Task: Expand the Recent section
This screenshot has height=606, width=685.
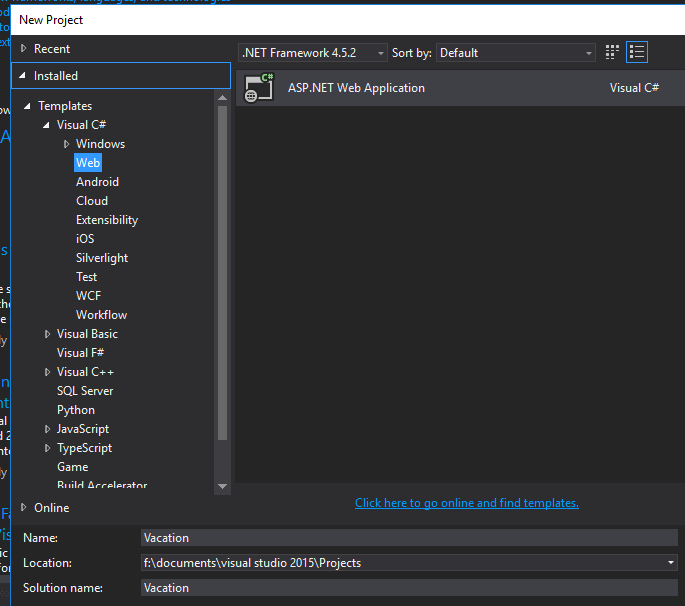Action: 24,48
